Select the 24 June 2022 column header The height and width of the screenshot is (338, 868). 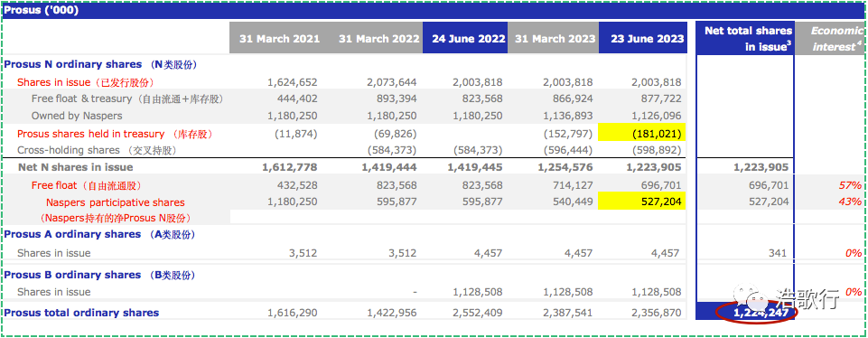point(465,39)
